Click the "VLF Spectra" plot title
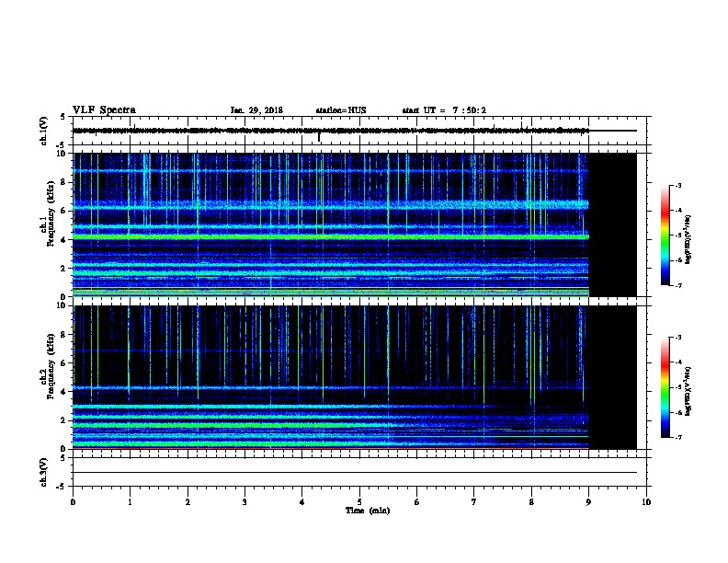This screenshot has width=728, height=563. pos(104,110)
